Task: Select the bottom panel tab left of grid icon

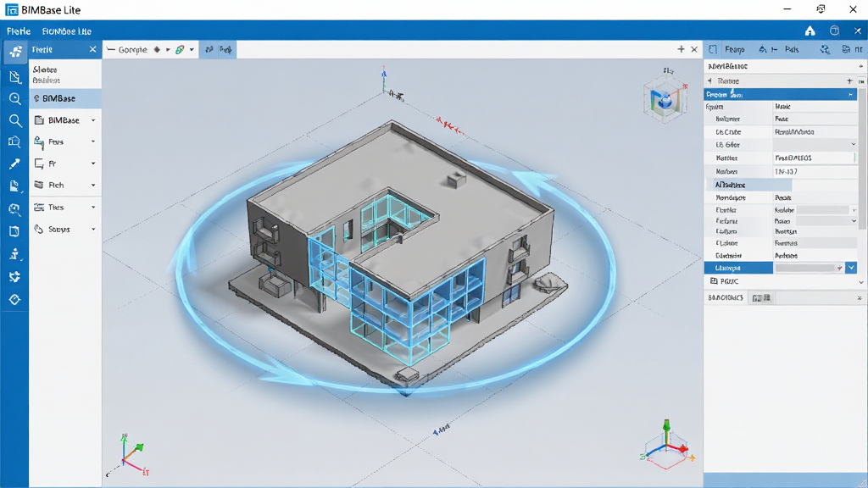Action: point(726,297)
